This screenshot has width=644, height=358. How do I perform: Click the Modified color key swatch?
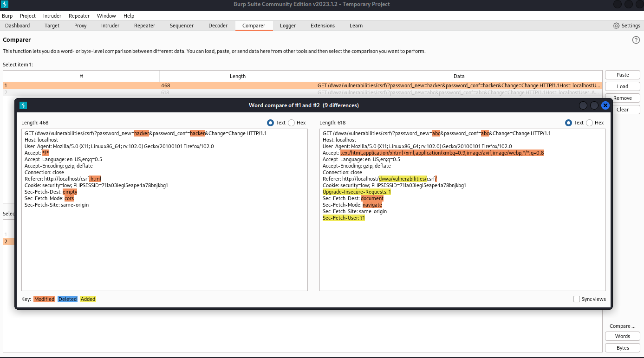pyautogui.click(x=44, y=299)
